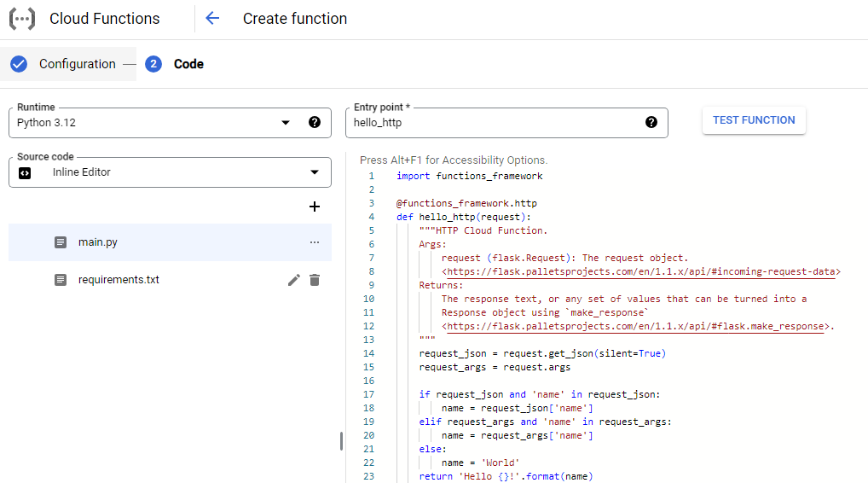Click line number 4 in editor
868x483 pixels.
[372, 217]
